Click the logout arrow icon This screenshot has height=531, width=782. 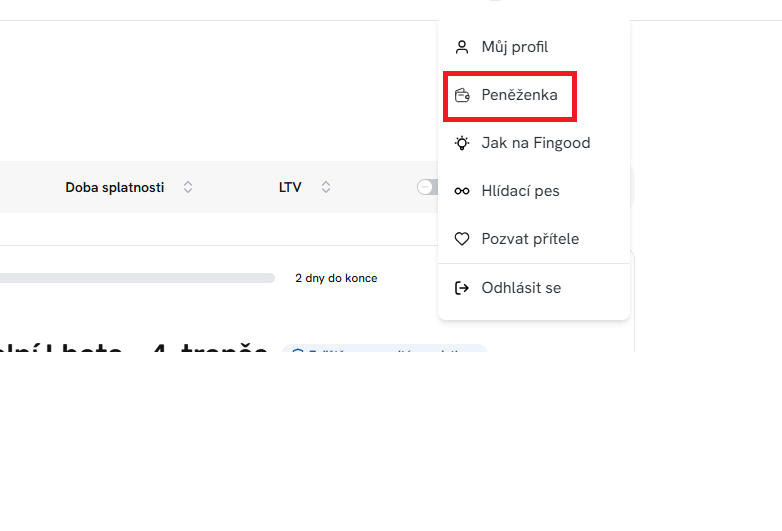461,288
